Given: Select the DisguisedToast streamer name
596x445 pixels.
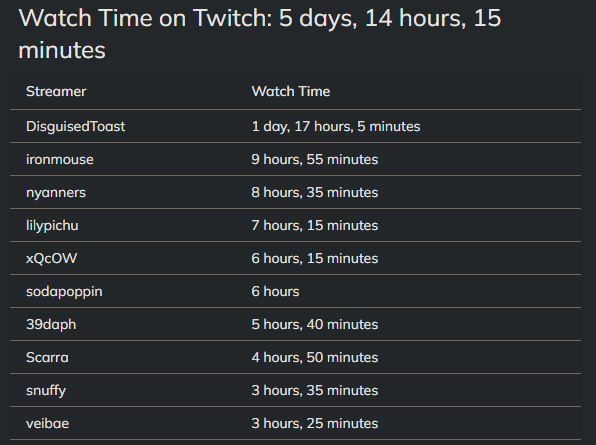Looking at the screenshot, I should (x=75, y=127).
